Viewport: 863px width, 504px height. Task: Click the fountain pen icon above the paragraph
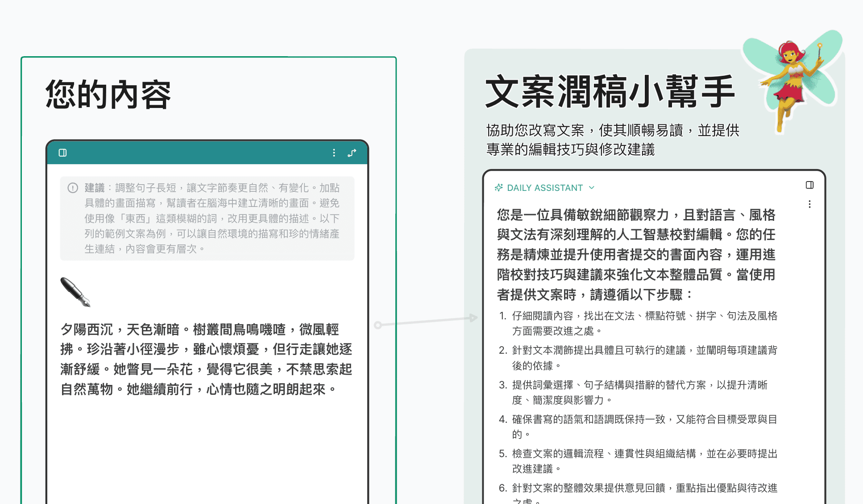tap(75, 292)
